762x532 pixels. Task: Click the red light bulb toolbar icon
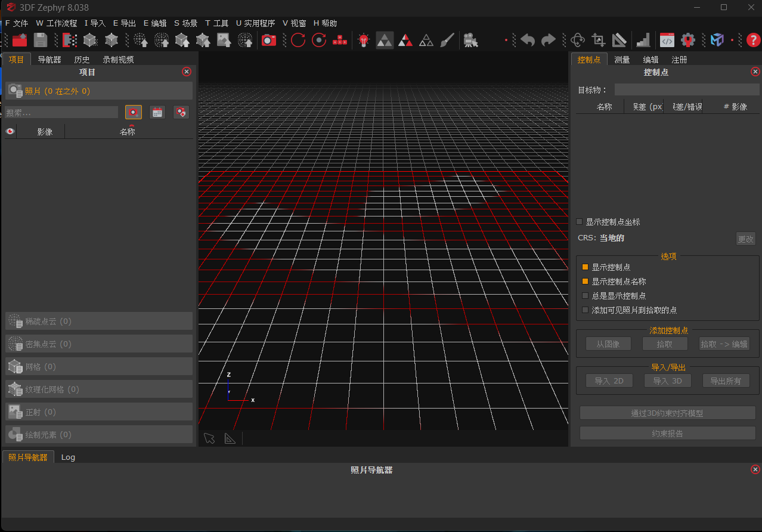[363, 40]
